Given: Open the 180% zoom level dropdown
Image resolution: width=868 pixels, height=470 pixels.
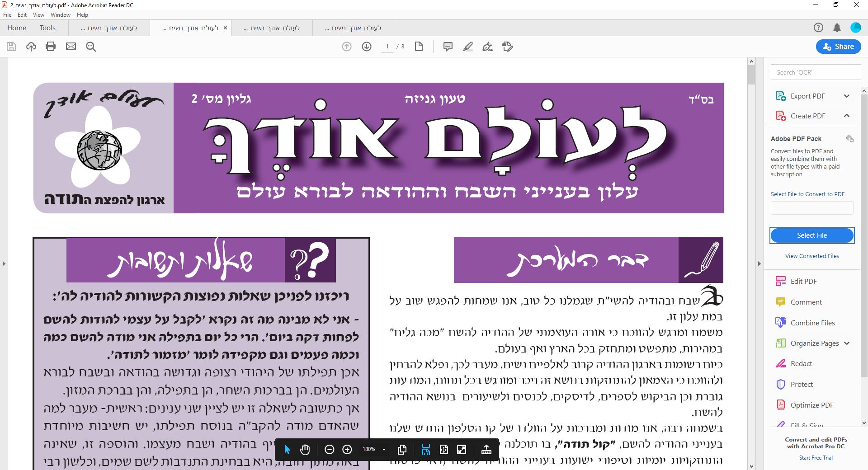Looking at the screenshot, I should pyautogui.click(x=384, y=449).
